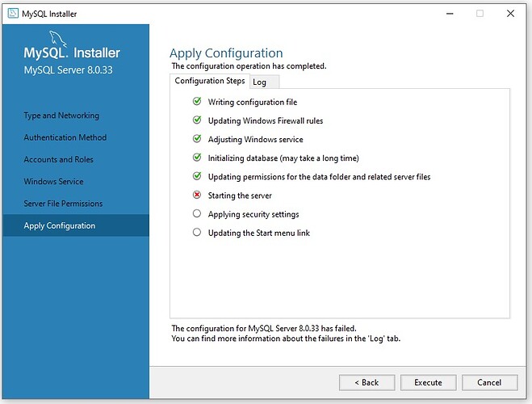Image resolution: width=532 pixels, height=404 pixels.
Task: Click the Back button
Action: 367,383
